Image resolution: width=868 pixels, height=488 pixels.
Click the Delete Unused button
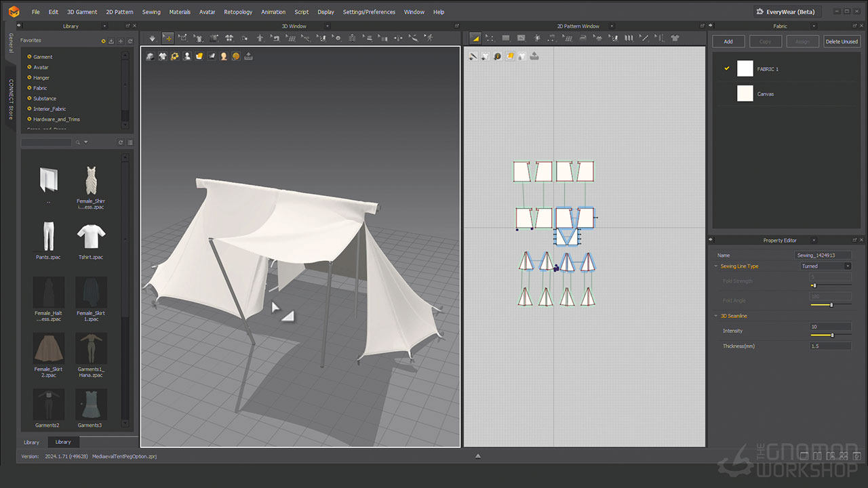pos(842,41)
